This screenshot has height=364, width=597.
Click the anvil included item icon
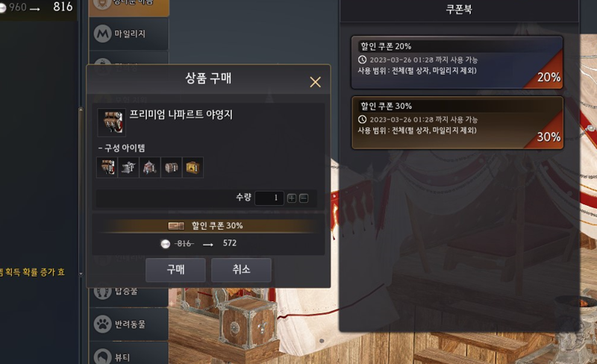pos(128,168)
